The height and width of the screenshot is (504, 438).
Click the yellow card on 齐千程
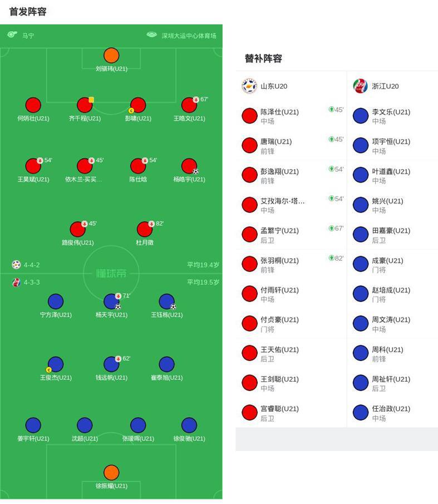pyautogui.click(x=91, y=100)
